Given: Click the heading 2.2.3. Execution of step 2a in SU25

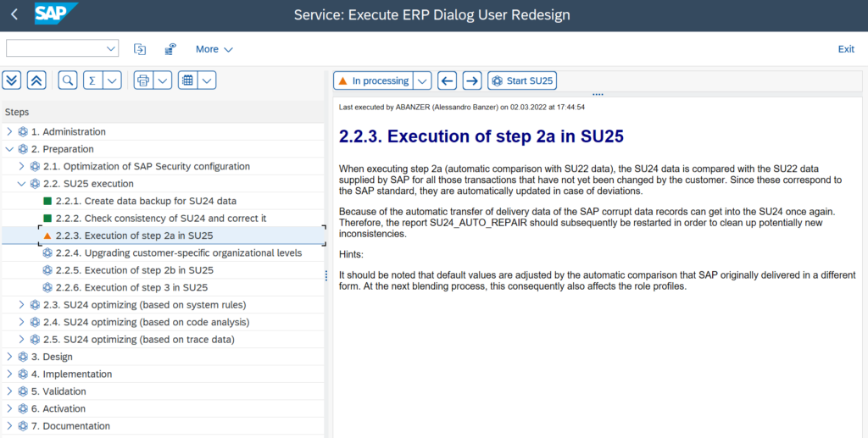Looking at the screenshot, I should click(481, 136).
